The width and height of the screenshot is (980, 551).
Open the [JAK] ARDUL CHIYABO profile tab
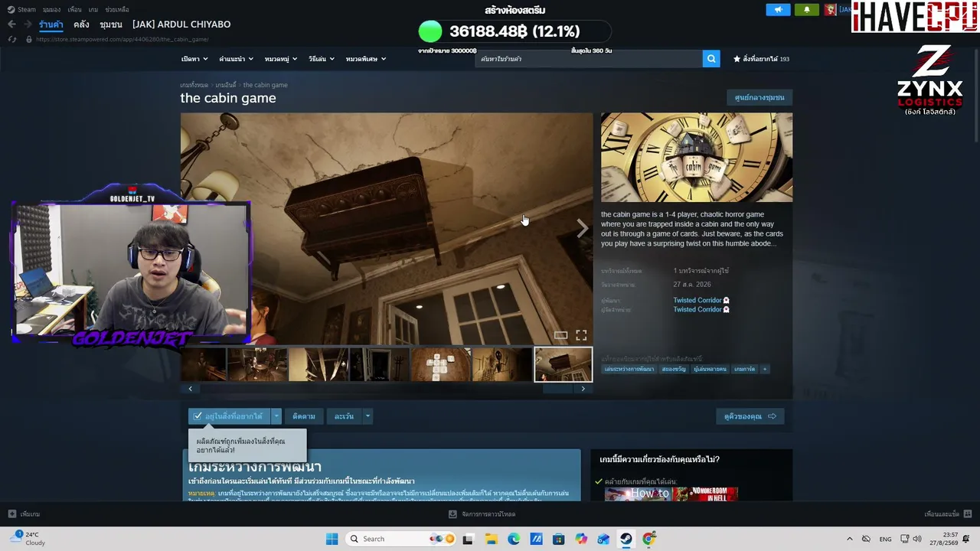[181, 24]
